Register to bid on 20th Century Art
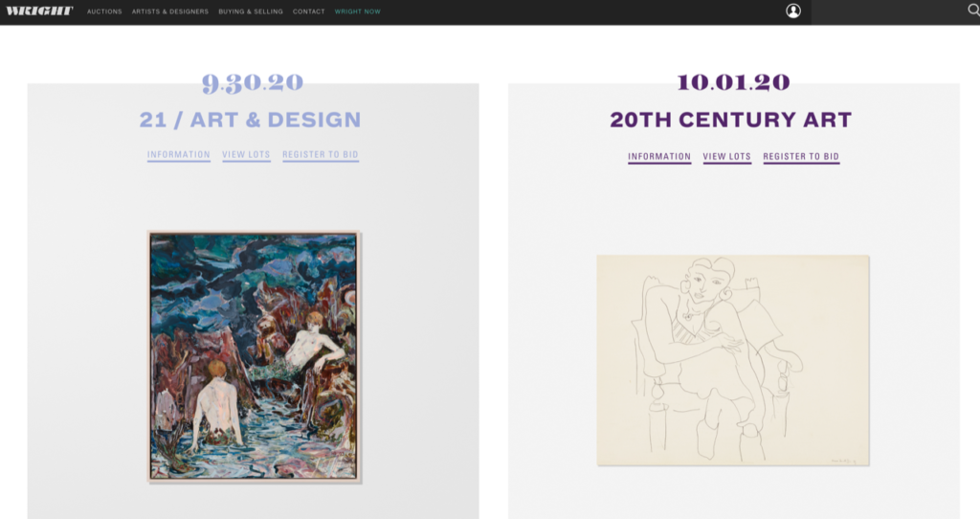 [x=801, y=157]
